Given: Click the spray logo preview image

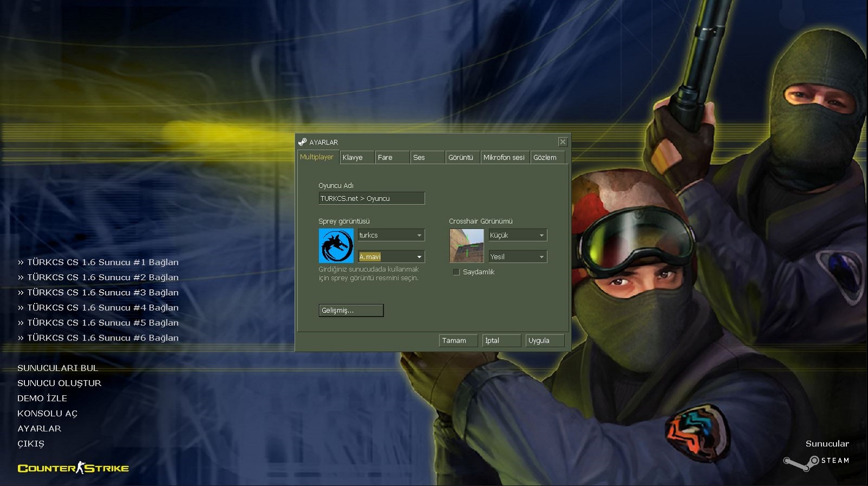Looking at the screenshot, I should point(336,245).
